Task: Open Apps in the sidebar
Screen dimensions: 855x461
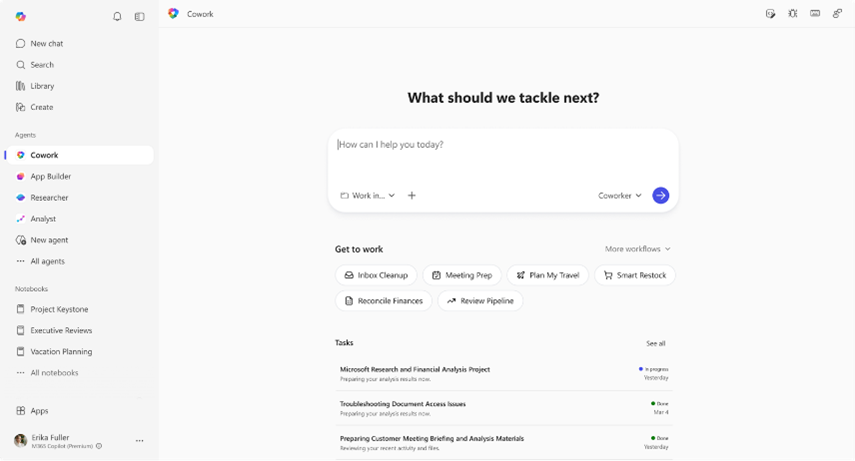Action: pyautogui.click(x=79, y=411)
